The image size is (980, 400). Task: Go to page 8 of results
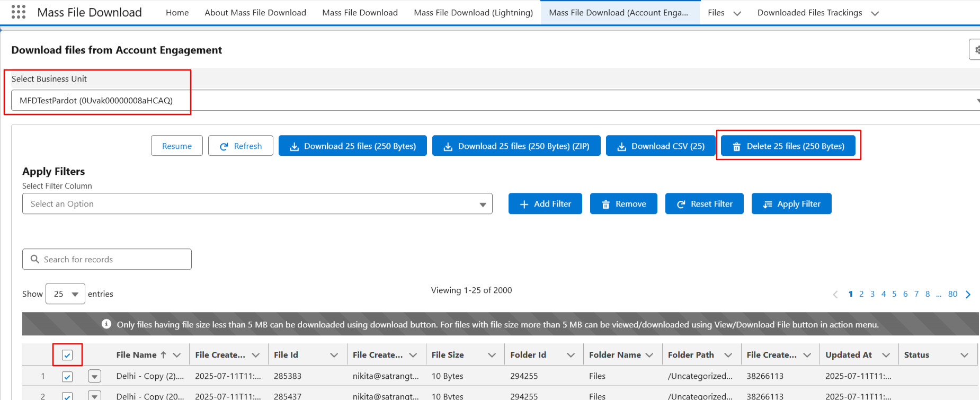click(928, 294)
